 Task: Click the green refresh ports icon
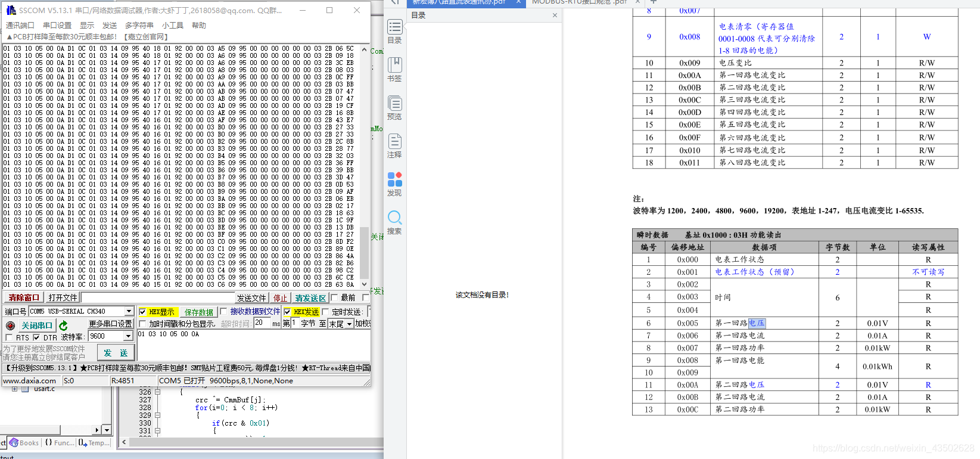click(x=63, y=325)
